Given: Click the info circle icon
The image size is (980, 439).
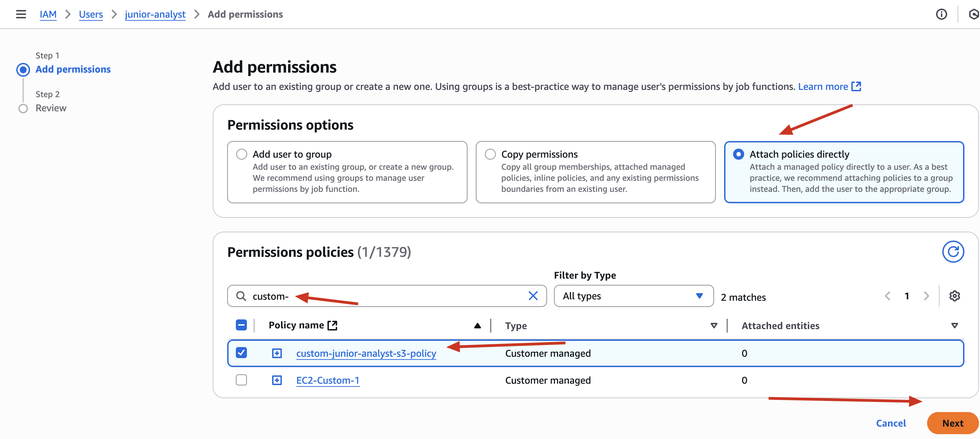Looking at the screenshot, I should 941,15.
